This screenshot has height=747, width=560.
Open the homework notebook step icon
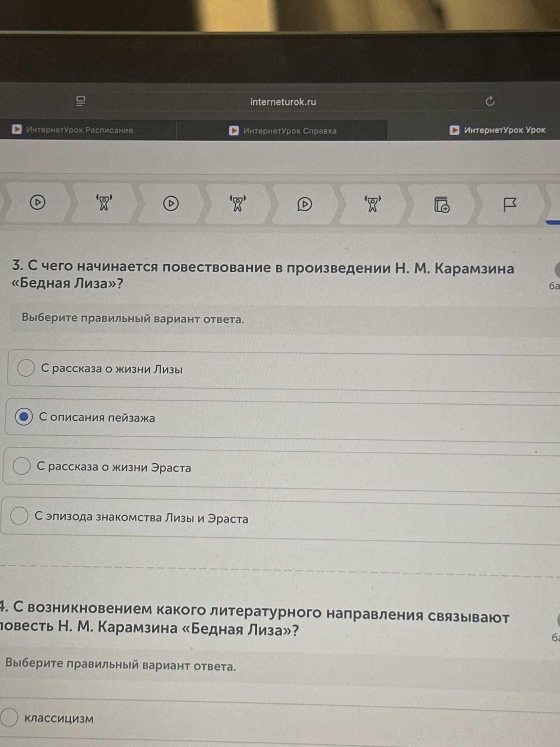pos(442,205)
